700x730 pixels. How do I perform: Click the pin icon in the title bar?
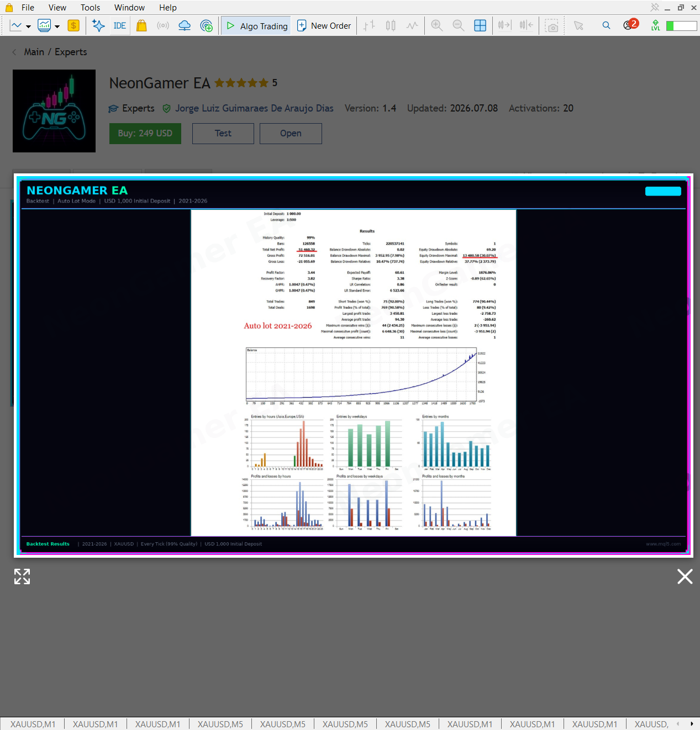pos(655,7)
